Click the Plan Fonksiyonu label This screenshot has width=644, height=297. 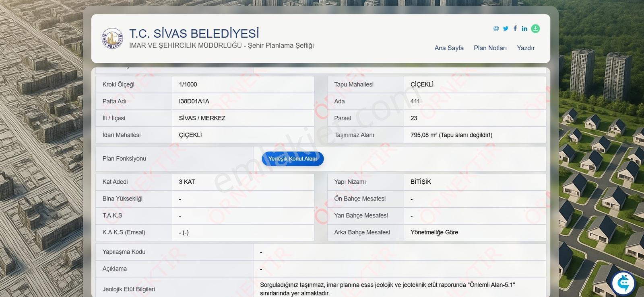pyautogui.click(x=124, y=158)
